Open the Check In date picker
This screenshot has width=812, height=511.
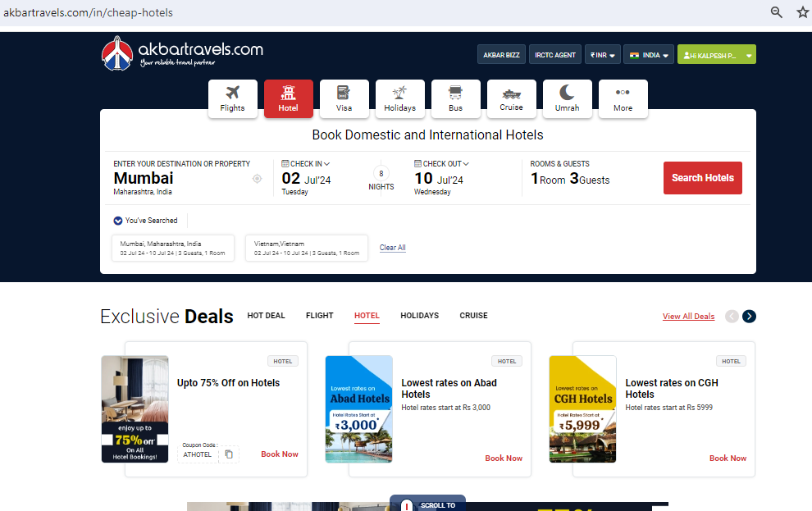point(307,178)
